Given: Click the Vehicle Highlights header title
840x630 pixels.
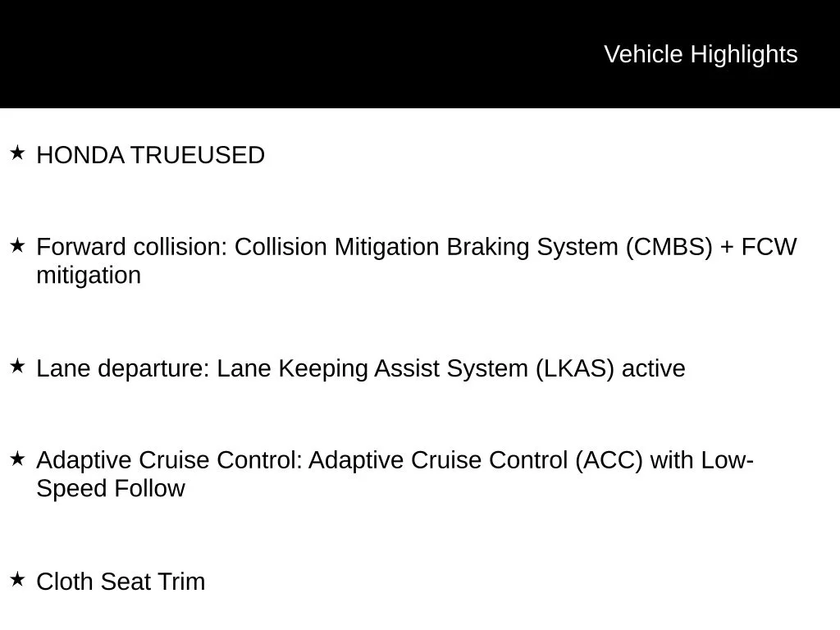Looking at the screenshot, I should (x=701, y=54).
